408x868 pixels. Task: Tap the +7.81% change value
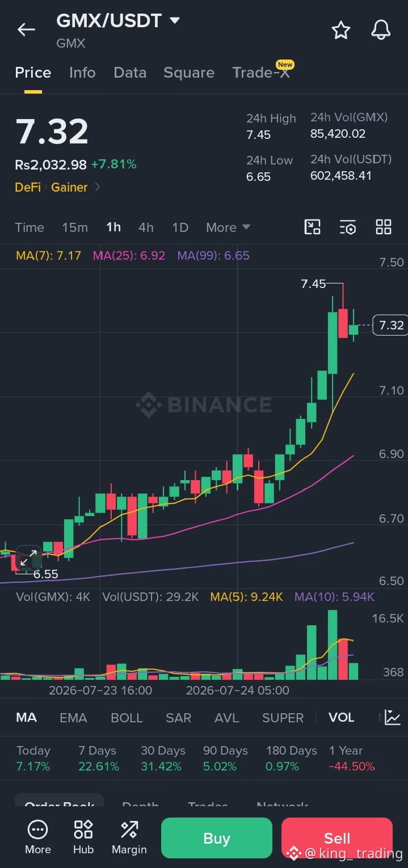click(x=113, y=165)
